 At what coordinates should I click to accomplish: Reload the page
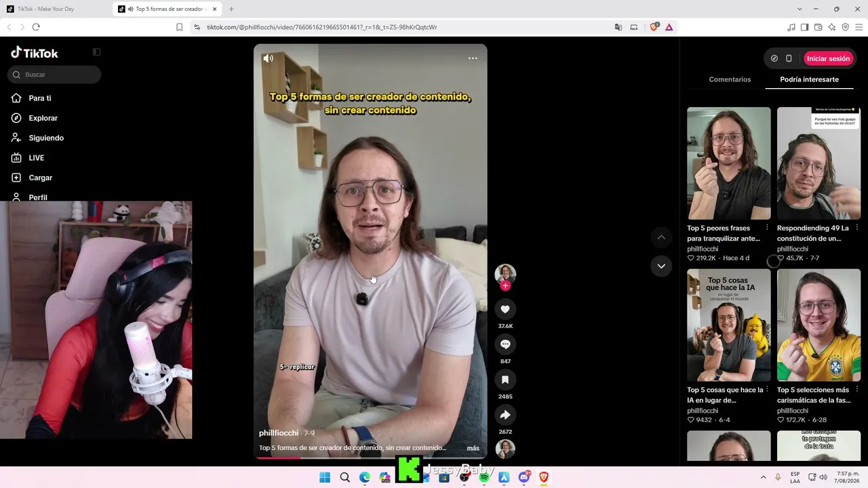click(36, 27)
